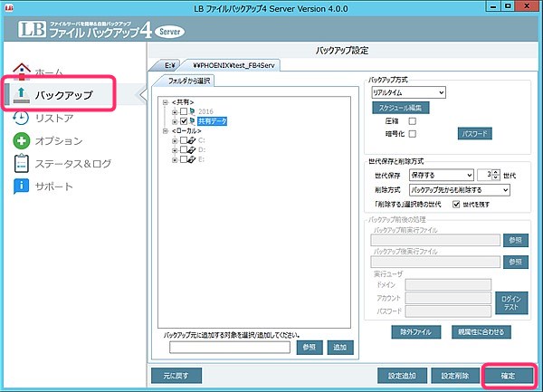
Task: Click the network icon beside 共有データ
Action: pos(192,121)
